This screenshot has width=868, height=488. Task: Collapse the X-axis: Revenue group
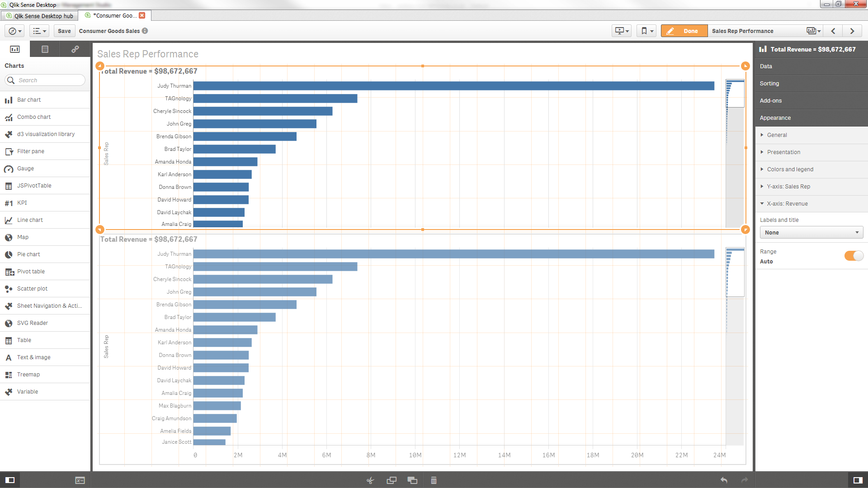point(811,204)
